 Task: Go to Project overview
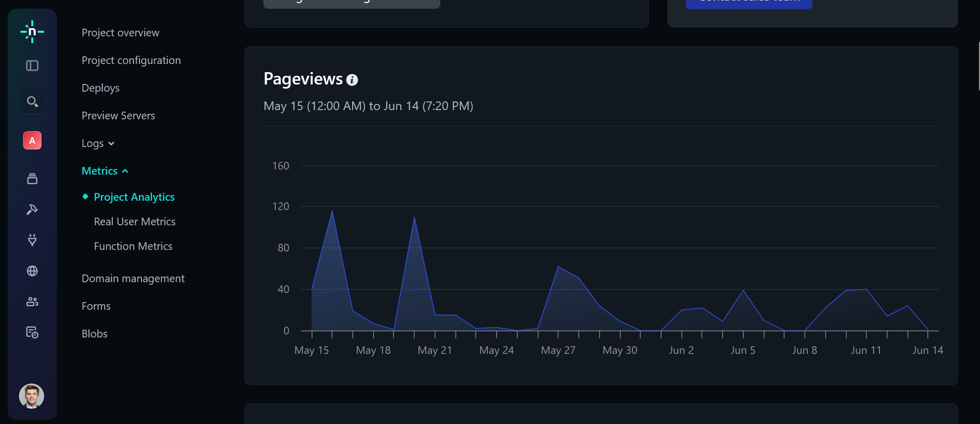click(x=120, y=33)
